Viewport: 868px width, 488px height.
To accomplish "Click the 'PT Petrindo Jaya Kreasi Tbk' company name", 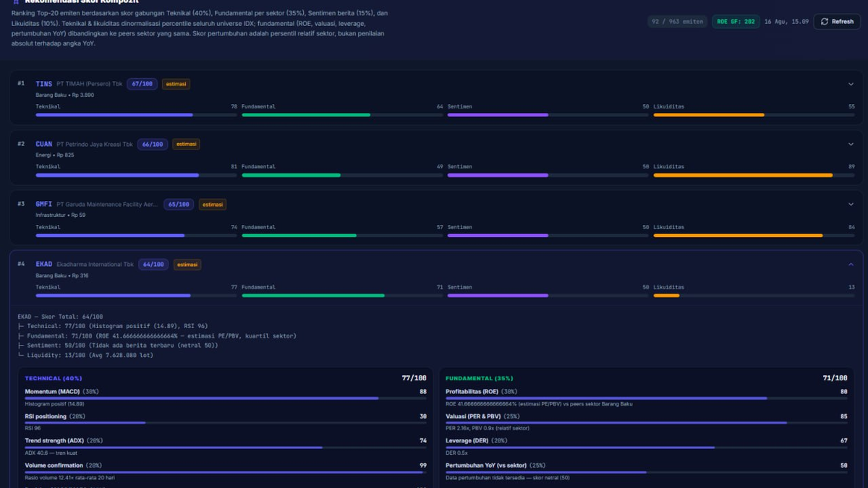I will point(95,144).
